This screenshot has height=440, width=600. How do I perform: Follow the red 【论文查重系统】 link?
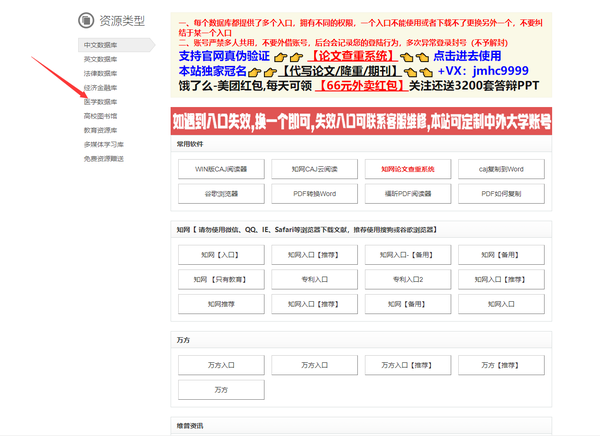pos(352,56)
